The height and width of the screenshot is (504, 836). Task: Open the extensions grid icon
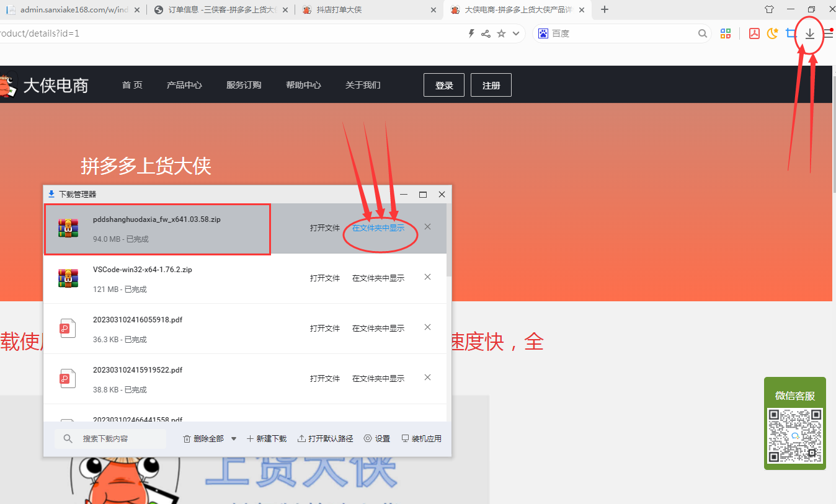(x=726, y=33)
